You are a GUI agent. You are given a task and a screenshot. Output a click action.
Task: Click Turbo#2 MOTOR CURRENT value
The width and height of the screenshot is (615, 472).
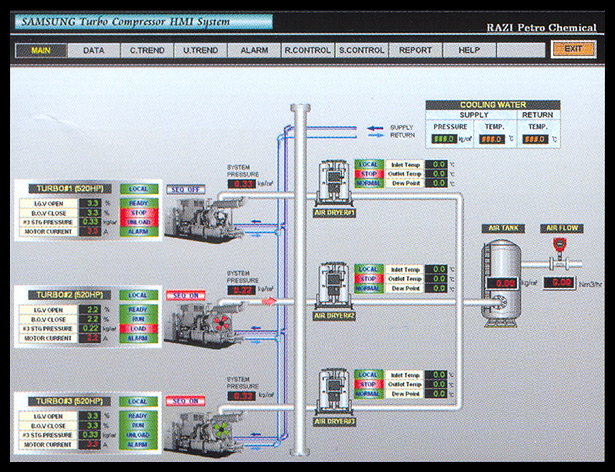pyautogui.click(x=90, y=338)
